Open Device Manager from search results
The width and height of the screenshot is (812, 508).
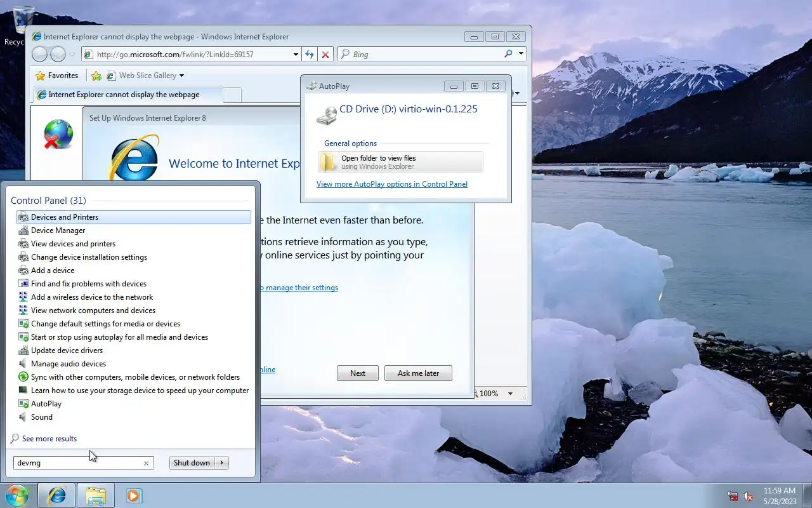pos(133,231)
